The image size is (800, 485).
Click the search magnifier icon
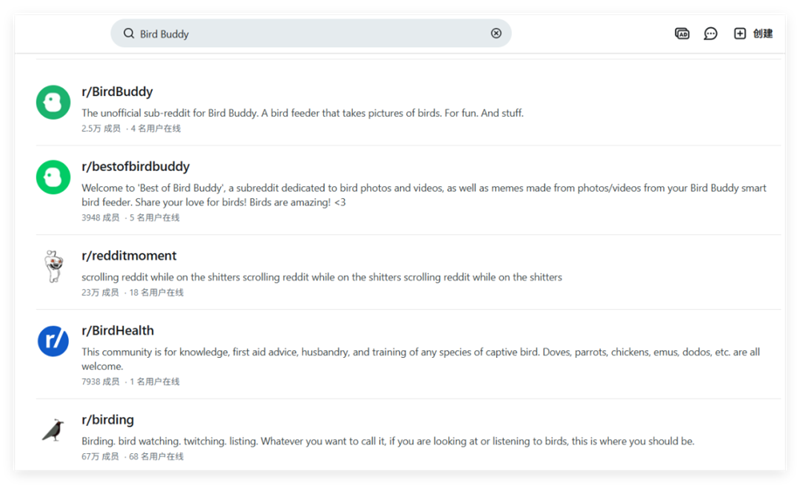click(128, 33)
